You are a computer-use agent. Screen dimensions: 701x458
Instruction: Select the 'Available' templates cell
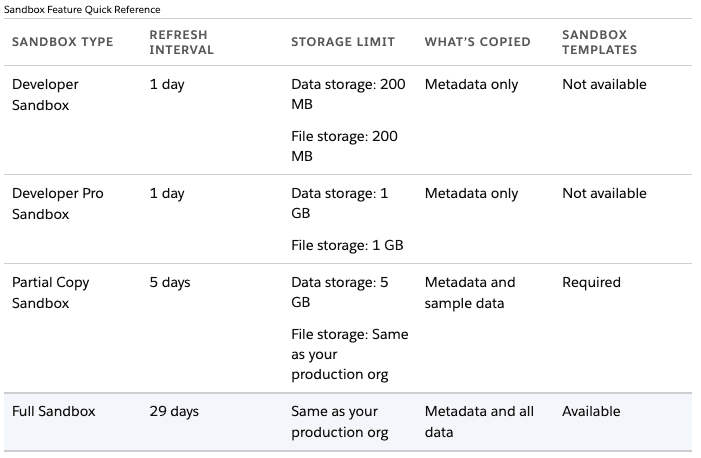coord(591,411)
